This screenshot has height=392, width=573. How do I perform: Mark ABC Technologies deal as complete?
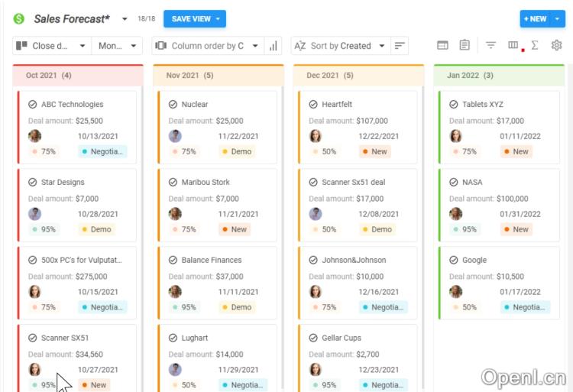(33, 105)
